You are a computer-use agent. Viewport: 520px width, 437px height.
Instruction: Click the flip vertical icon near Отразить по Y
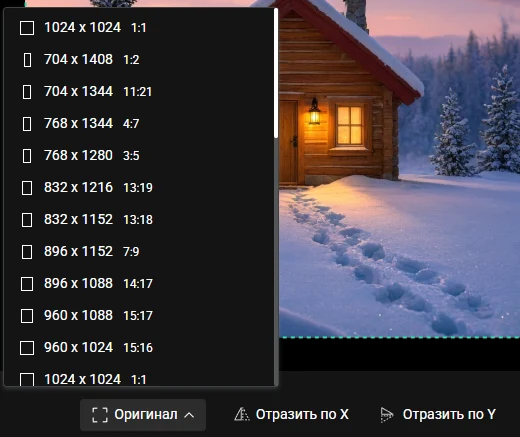click(387, 415)
